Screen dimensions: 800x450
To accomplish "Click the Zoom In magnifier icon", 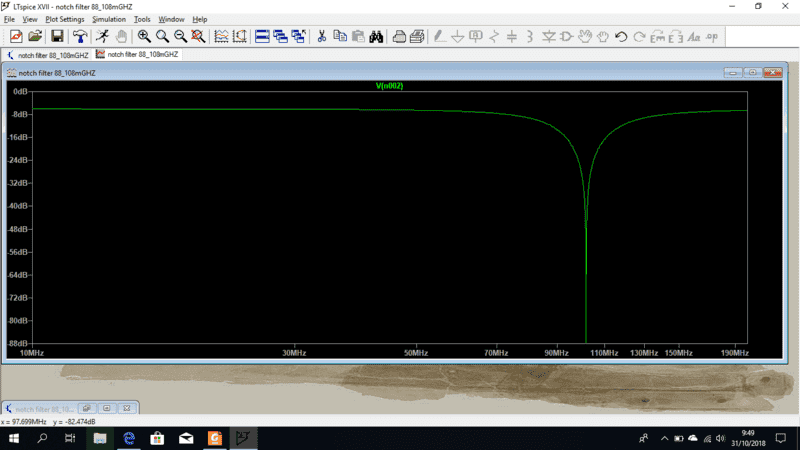I will pos(144,37).
